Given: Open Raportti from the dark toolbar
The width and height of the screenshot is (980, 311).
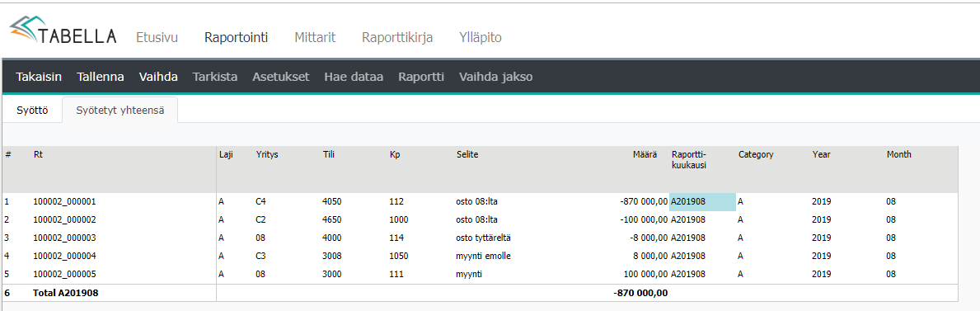Looking at the screenshot, I should (x=421, y=77).
